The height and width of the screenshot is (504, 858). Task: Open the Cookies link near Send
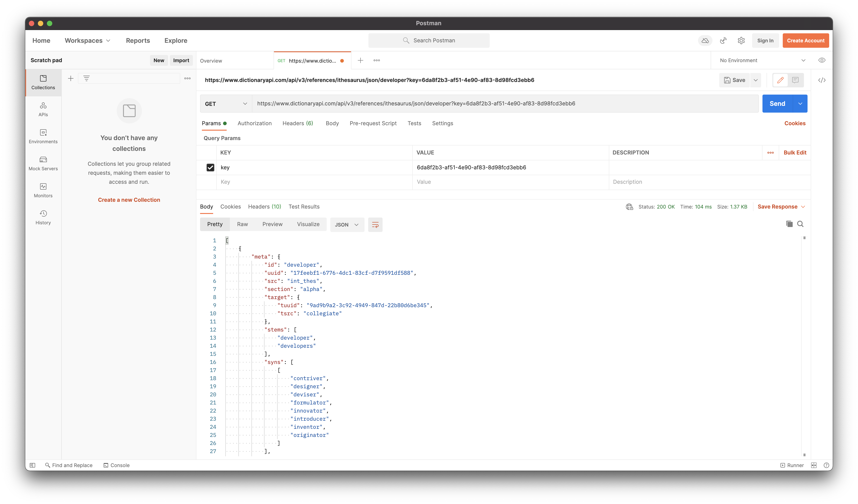[795, 123]
